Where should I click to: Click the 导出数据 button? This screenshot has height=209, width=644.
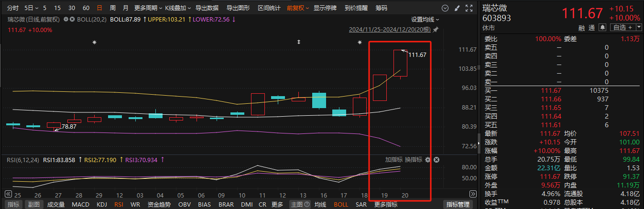click(x=207, y=8)
